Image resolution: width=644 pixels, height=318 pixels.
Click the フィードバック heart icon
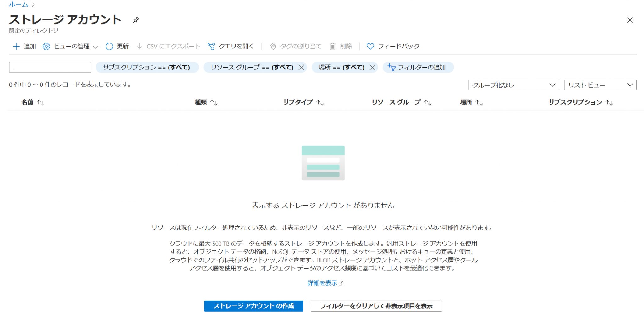coord(370,47)
